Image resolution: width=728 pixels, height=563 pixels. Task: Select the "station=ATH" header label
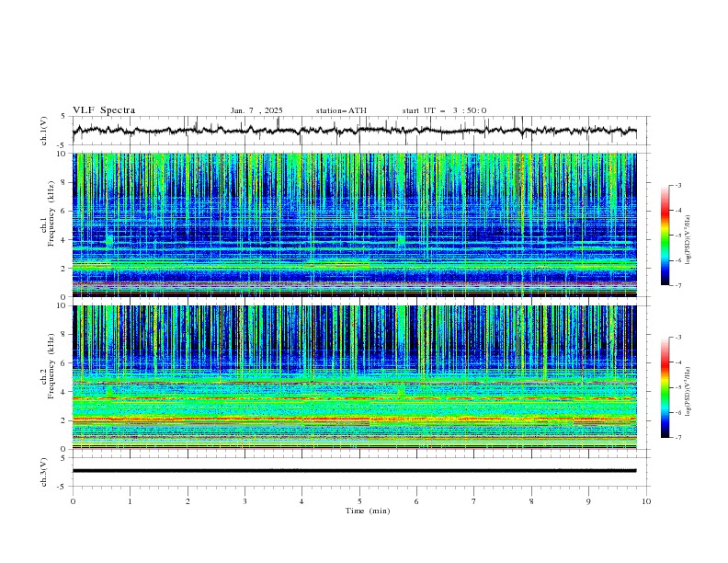tap(341, 110)
